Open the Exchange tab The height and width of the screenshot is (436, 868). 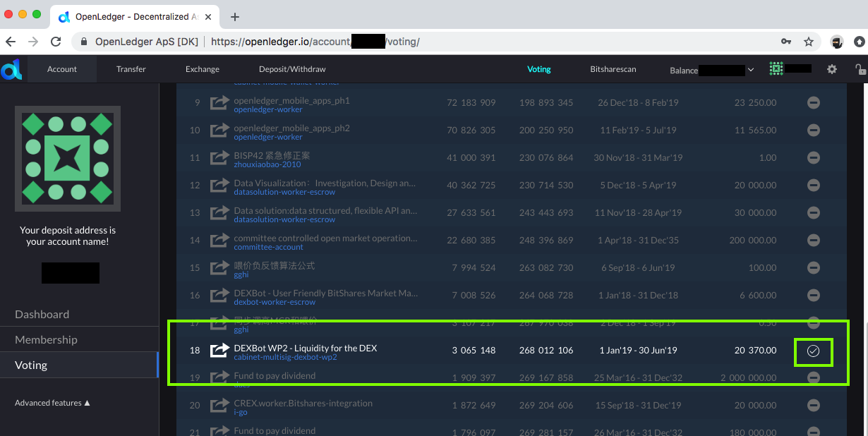point(203,69)
